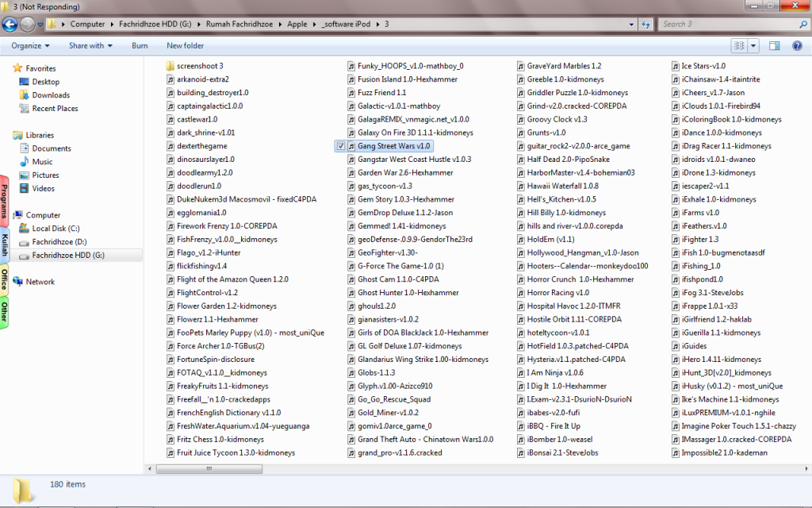The height and width of the screenshot is (508, 812).
Task: Open the Pictures library
Action: click(x=45, y=175)
